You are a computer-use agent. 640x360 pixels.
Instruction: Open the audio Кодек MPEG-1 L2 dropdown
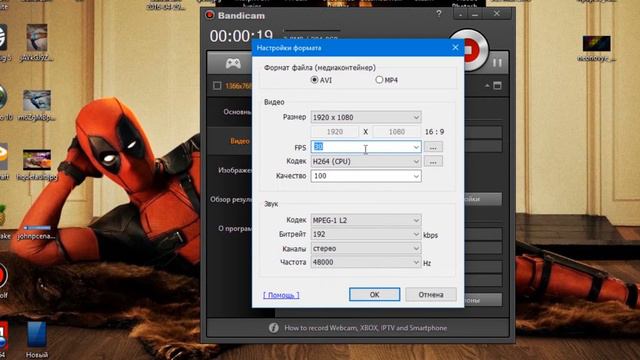click(366, 220)
